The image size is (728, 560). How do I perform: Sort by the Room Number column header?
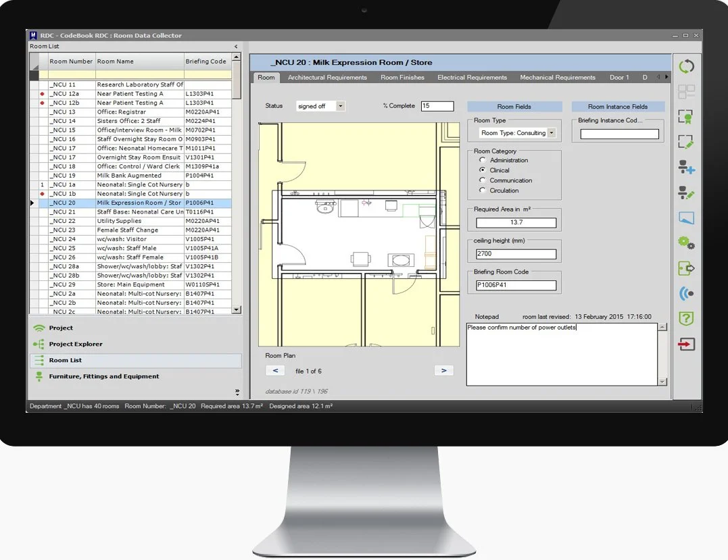pyautogui.click(x=71, y=61)
